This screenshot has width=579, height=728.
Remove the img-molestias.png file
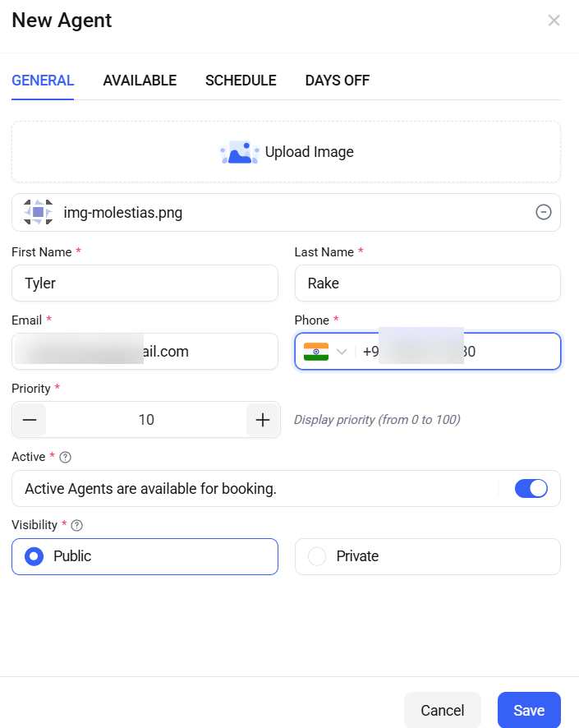click(543, 213)
